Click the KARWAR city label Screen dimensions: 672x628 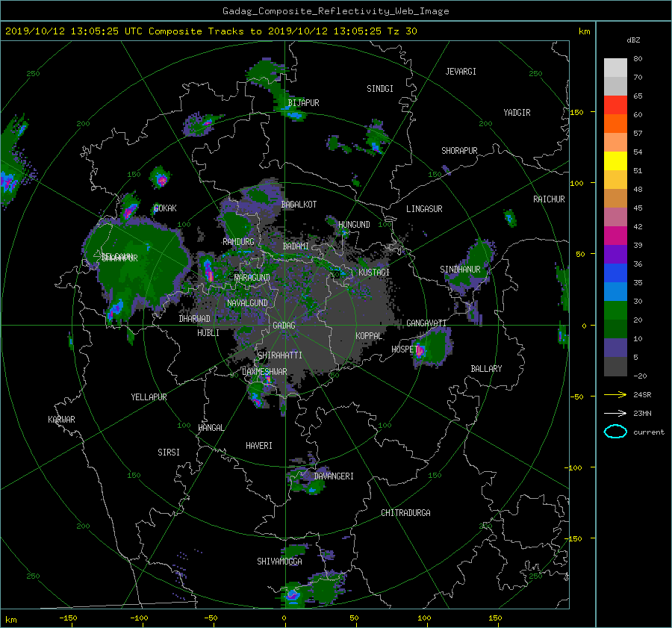click(x=61, y=420)
